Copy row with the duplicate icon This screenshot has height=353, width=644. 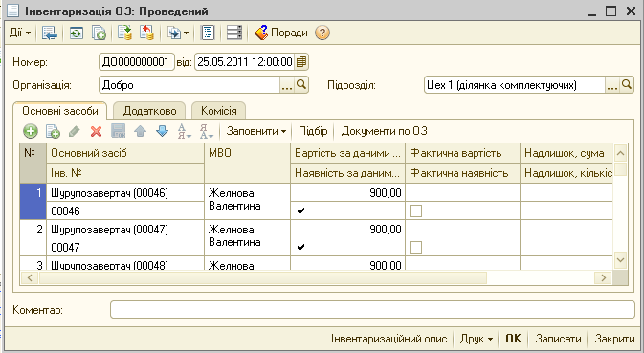[53, 131]
